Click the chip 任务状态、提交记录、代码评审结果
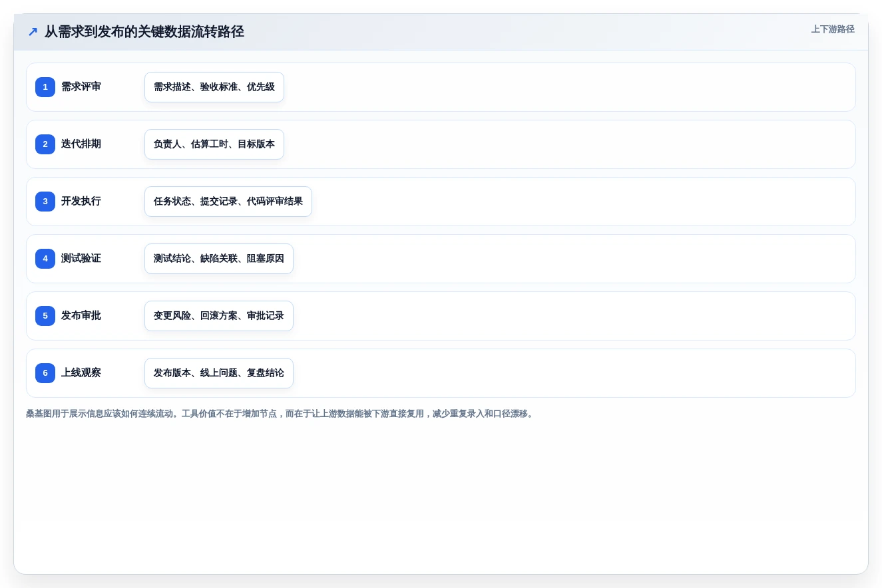The width and height of the screenshot is (882, 588). (228, 202)
